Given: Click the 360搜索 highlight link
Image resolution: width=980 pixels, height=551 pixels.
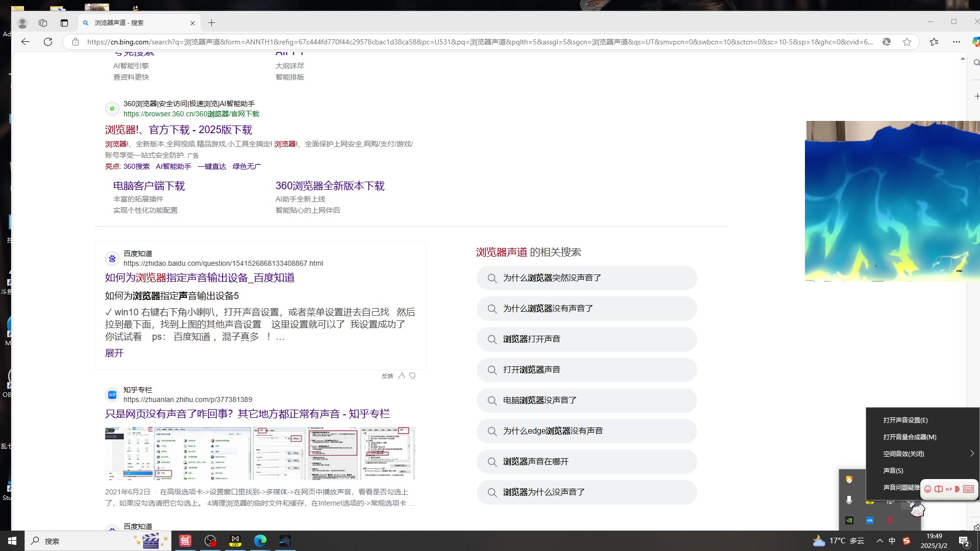Looking at the screenshot, I should [136, 166].
